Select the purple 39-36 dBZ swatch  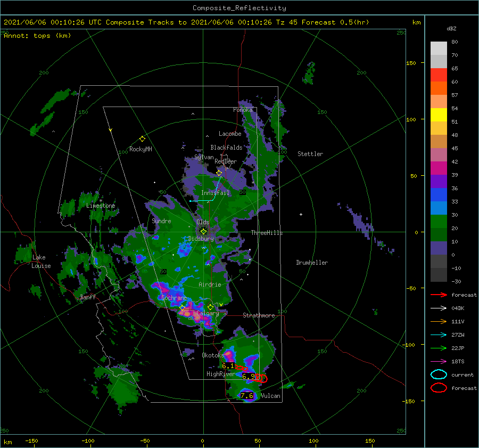(439, 182)
